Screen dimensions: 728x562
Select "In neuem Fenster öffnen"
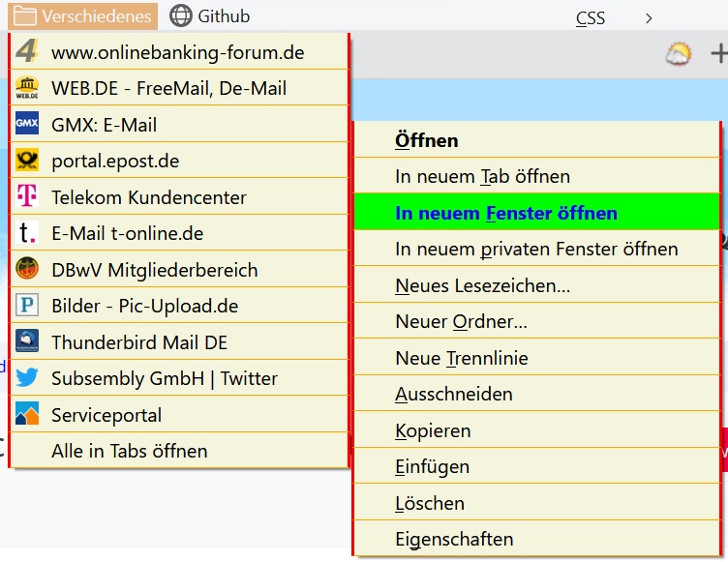(x=505, y=213)
